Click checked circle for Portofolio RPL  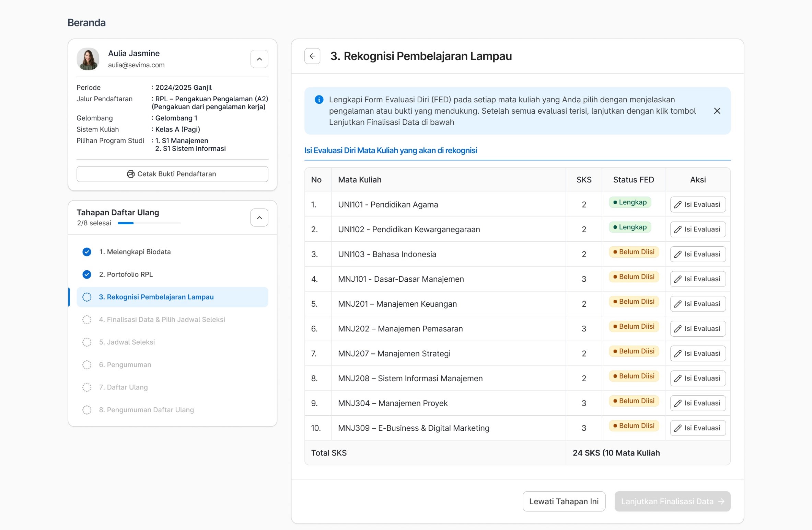click(87, 274)
